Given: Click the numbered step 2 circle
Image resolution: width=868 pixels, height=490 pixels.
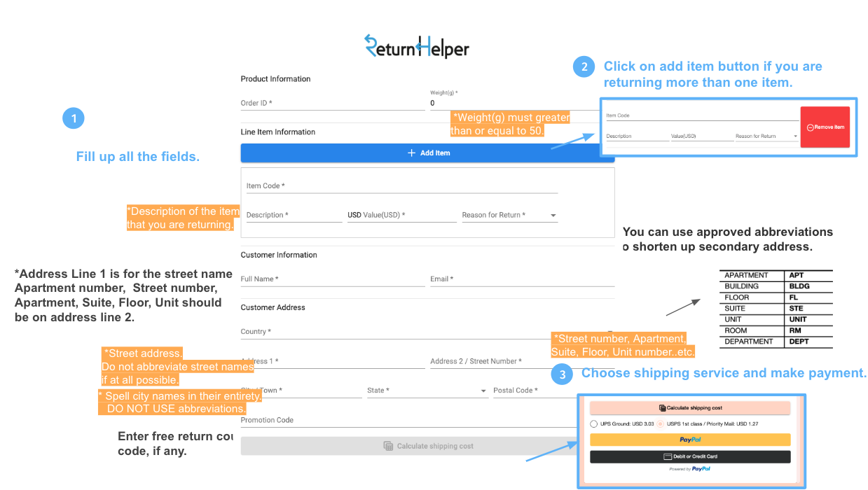Looking at the screenshot, I should click(584, 67).
